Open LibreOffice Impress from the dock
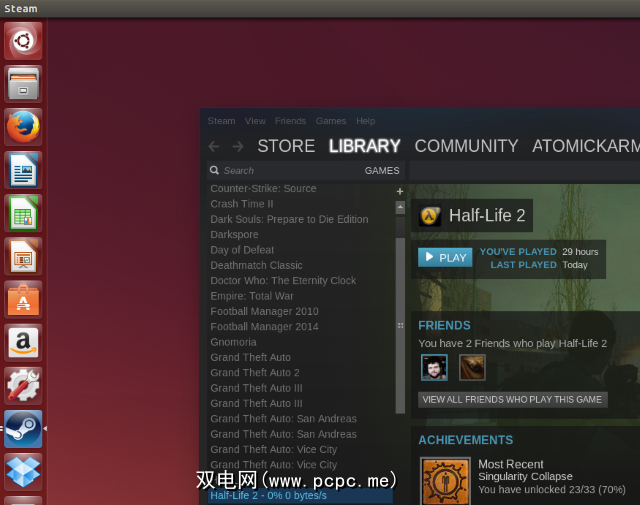Viewport: 640px width, 505px height. [x=23, y=256]
